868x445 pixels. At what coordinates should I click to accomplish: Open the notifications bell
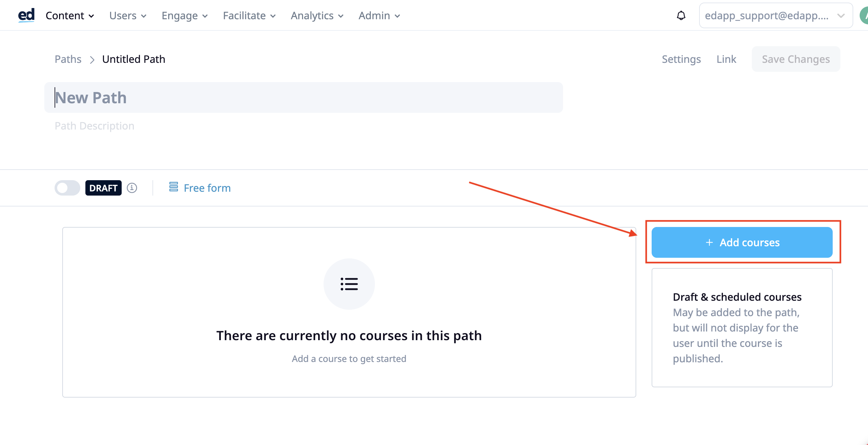681,15
